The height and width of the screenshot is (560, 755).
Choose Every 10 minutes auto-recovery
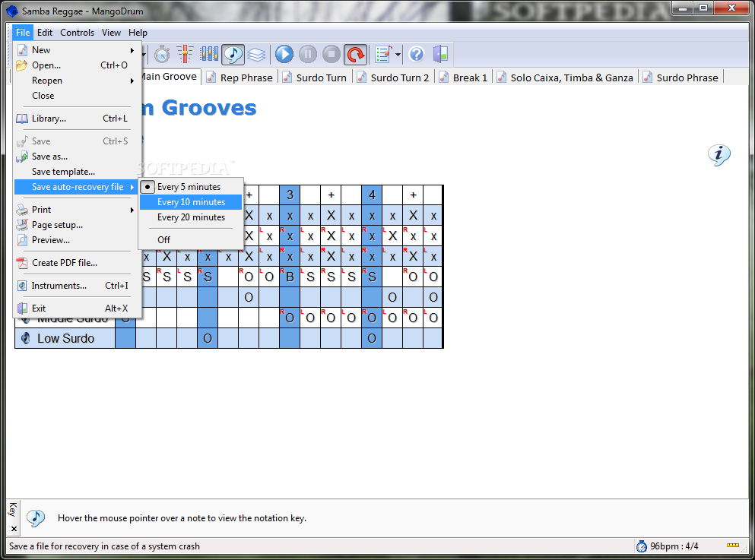[191, 202]
